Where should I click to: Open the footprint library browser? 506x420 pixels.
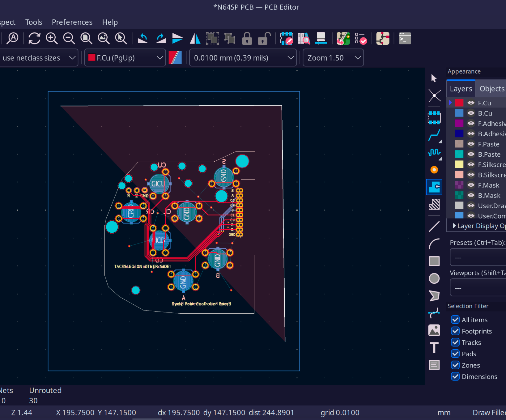(x=304, y=38)
